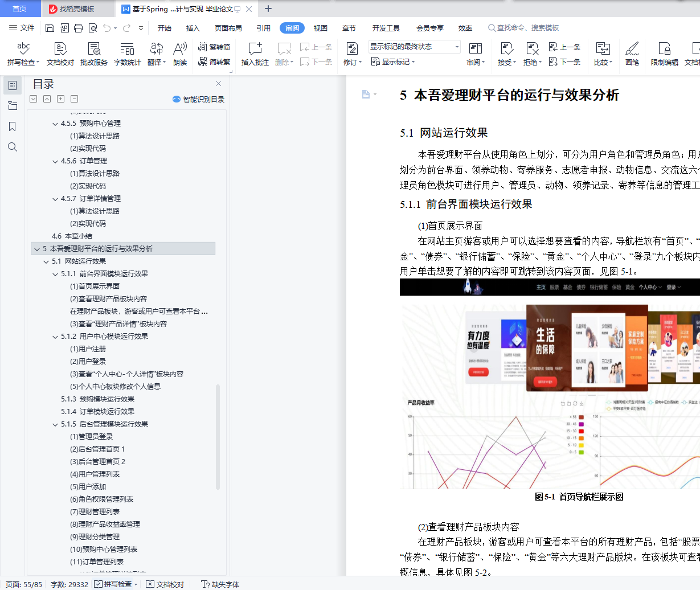700x590 pixels.
Task: Collapse the 5.1.2 用户中心模块运行效果 node
Action: tap(55, 337)
